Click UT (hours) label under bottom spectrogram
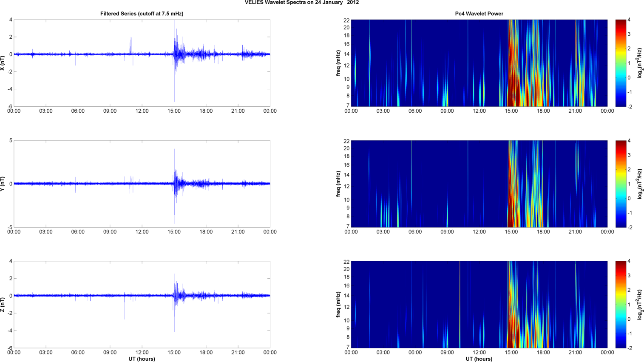 [x=479, y=359]
